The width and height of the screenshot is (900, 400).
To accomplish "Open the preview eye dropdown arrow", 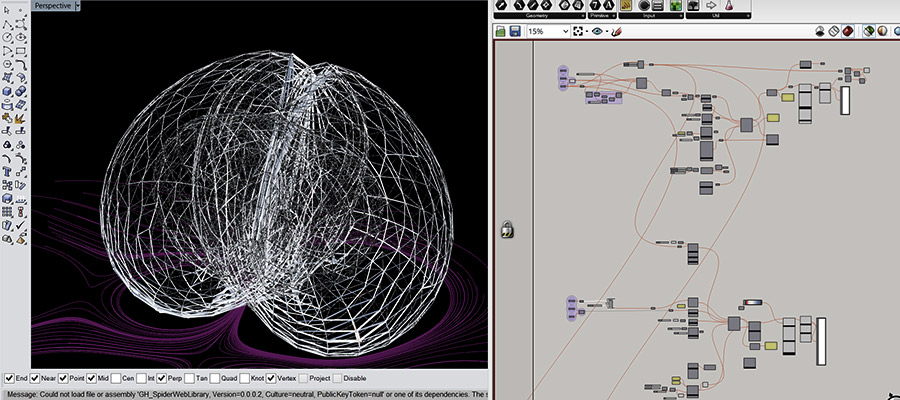I will 606,31.
